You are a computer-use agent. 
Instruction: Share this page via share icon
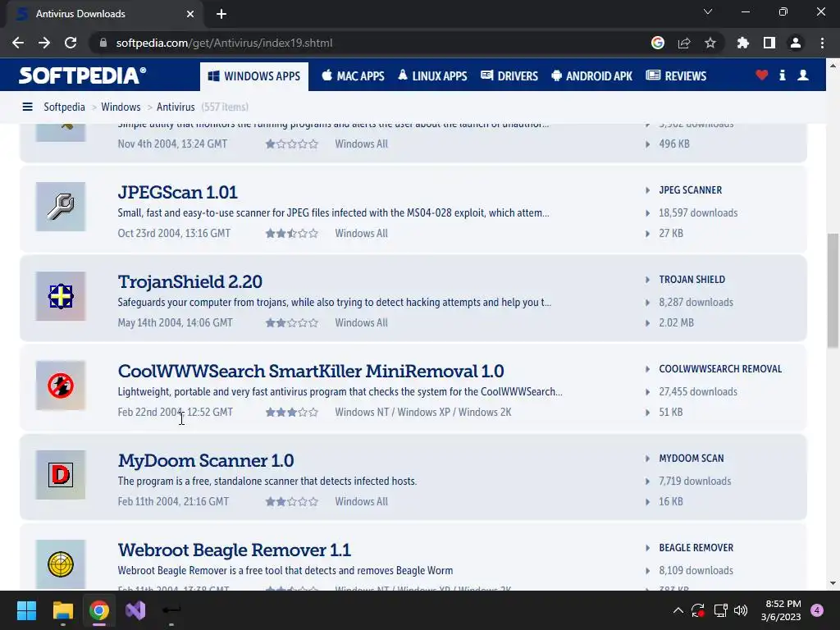(x=684, y=43)
